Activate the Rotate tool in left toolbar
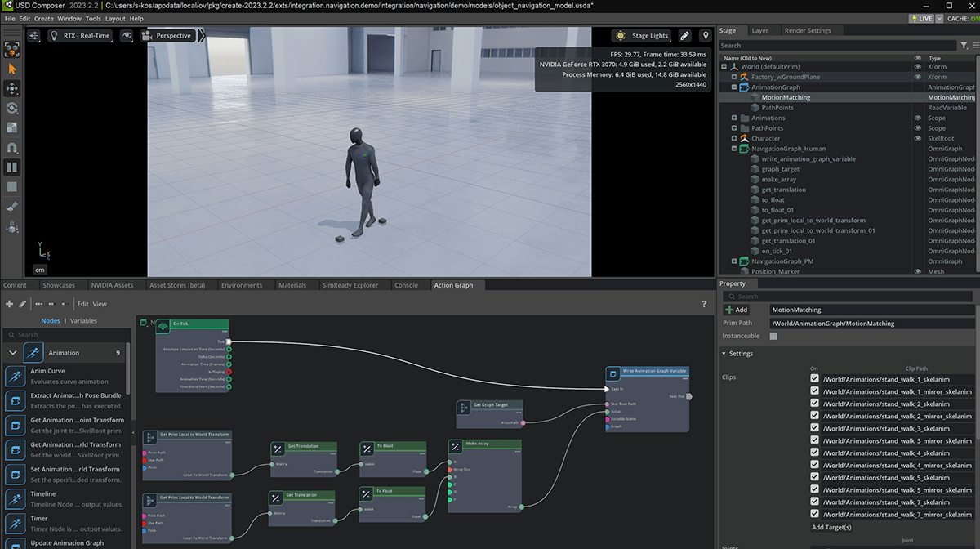The height and width of the screenshot is (549, 980). click(x=12, y=108)
